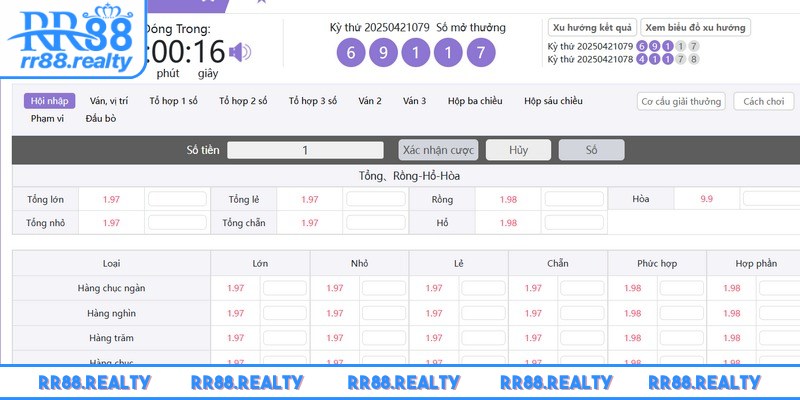Select Hàng nghìn Hợp phần odds 1.98

click(732, 313)
